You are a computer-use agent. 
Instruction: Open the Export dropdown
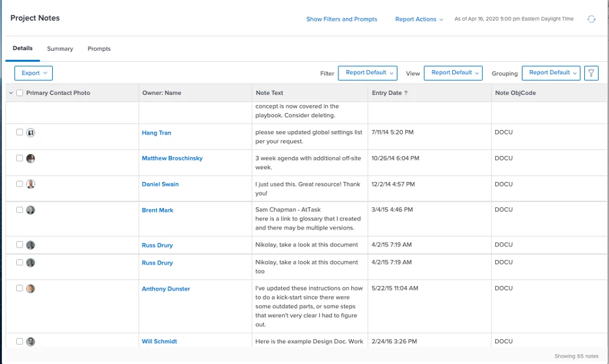[x=33, y=73]
